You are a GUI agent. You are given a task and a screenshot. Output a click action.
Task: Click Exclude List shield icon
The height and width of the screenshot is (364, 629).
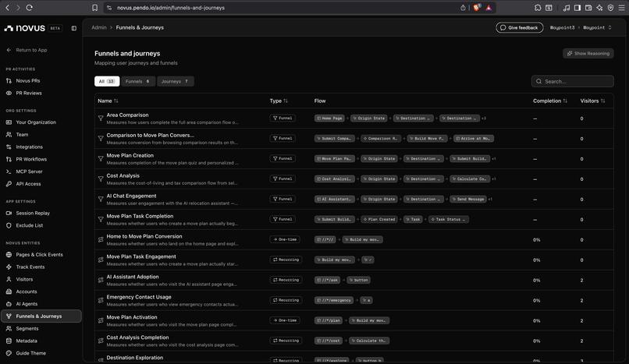[9, 225]
